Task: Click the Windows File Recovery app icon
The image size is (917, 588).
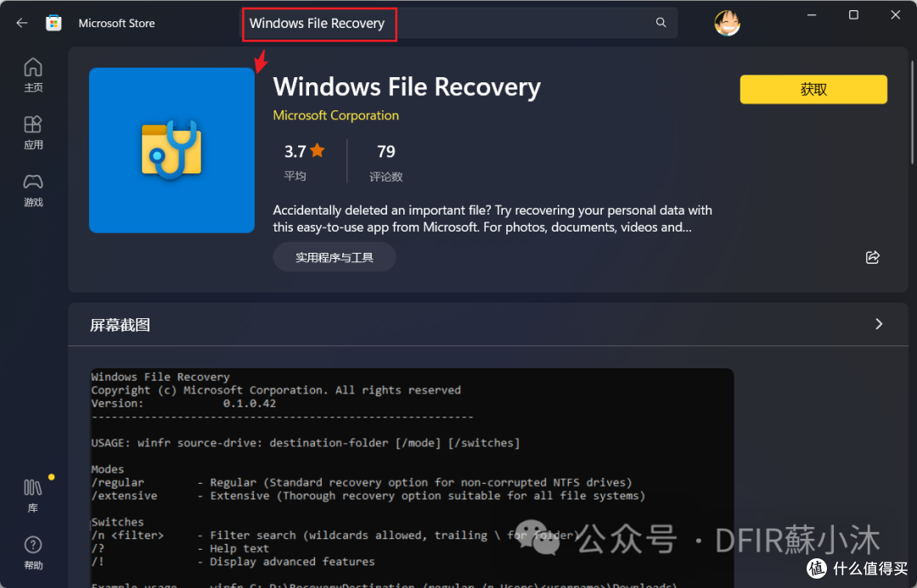Action: (x=172, y=150)
